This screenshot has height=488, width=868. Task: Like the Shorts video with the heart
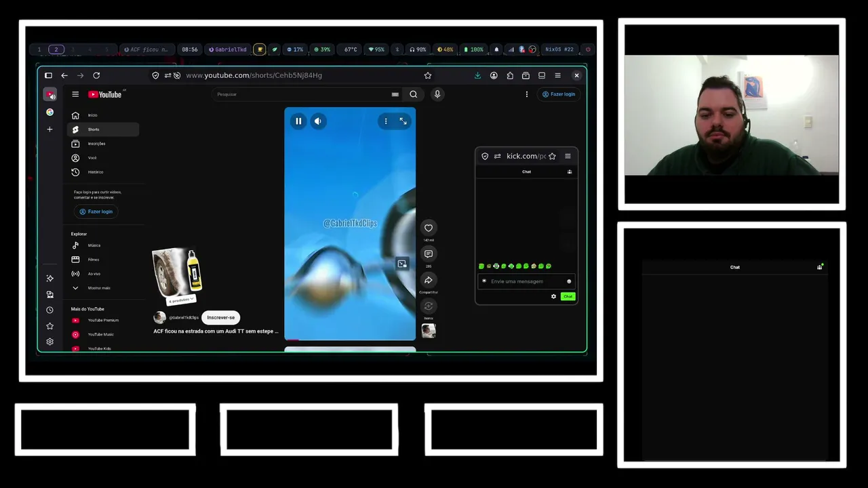pos(429,228)
